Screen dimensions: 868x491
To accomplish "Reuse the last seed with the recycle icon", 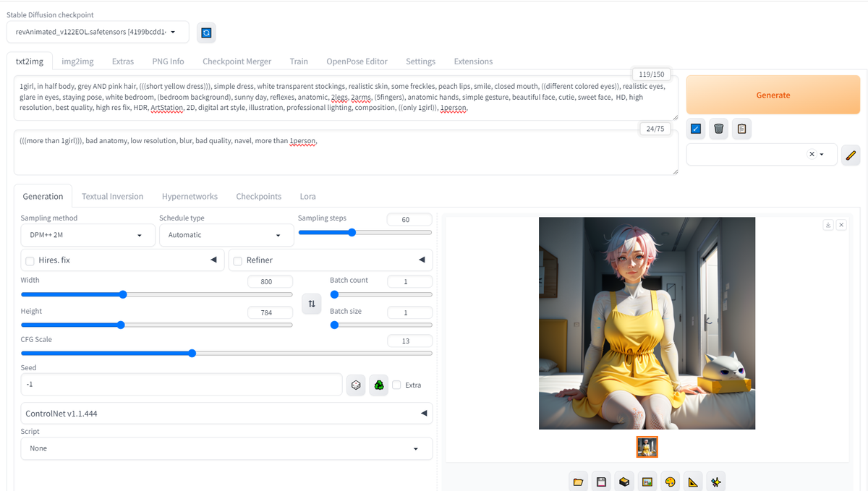I will click(379, 385).
